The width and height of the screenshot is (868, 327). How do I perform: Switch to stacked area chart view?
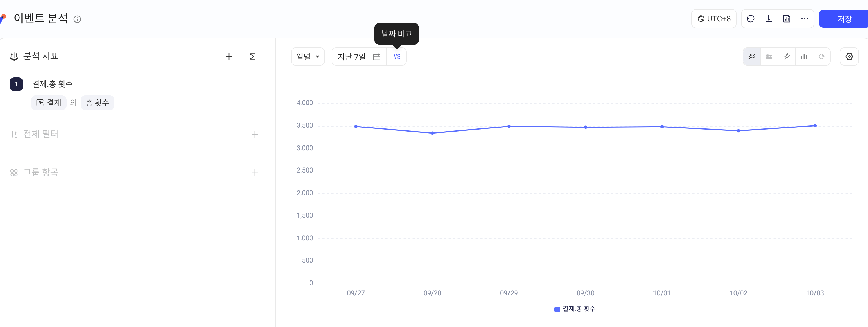click(769, 56)
